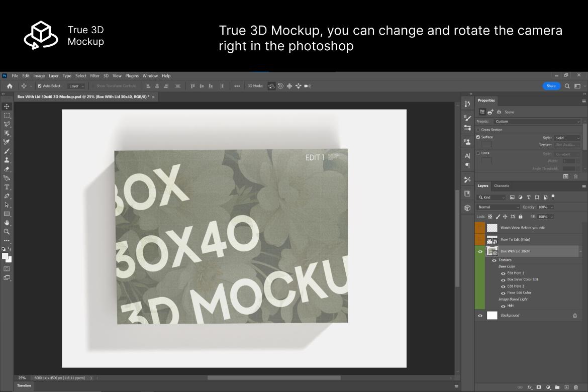Create a new layer with plus icon
588x392 pixels.
pyautogui.click(x=566, y=387)
